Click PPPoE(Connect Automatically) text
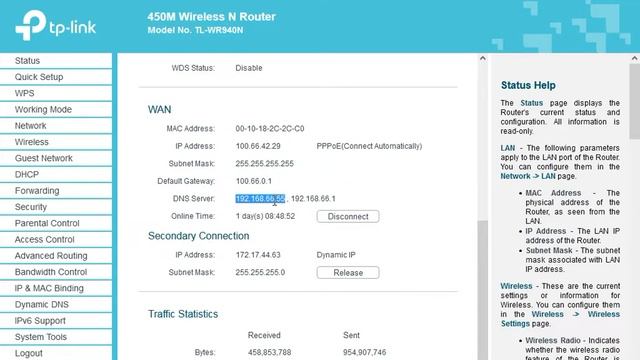Viewport: 640px width, 360px height. coord(369,146)
